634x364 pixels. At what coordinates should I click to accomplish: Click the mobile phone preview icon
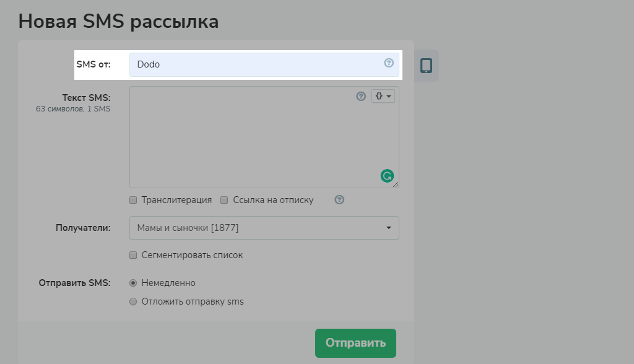426,65
